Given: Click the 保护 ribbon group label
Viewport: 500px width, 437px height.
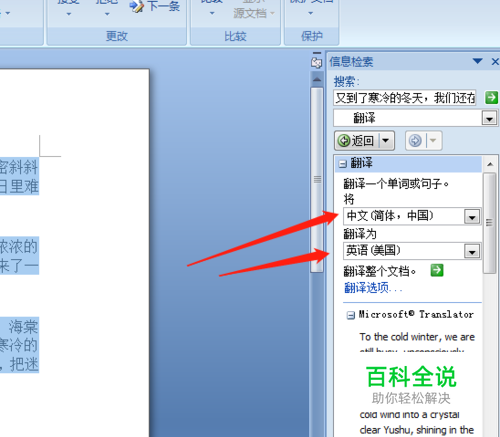Looking at the screenshot, I should tap(312, 36).
